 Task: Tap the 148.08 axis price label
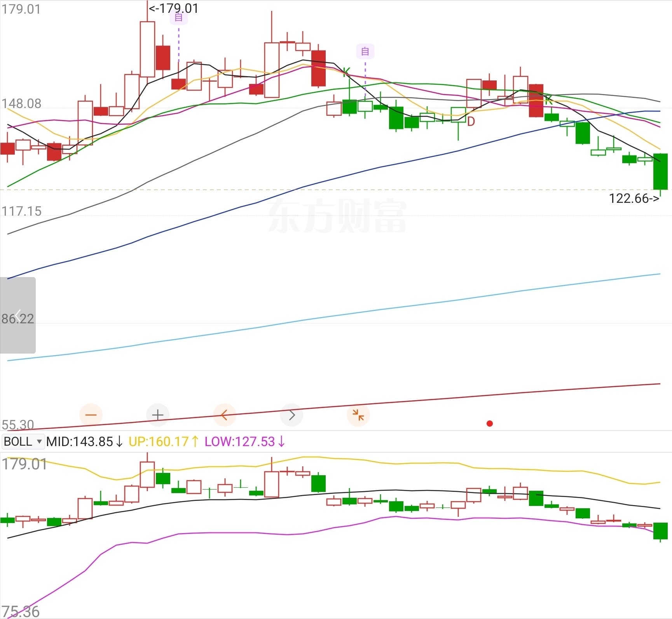pyautogui.click(x=21, y=104)
